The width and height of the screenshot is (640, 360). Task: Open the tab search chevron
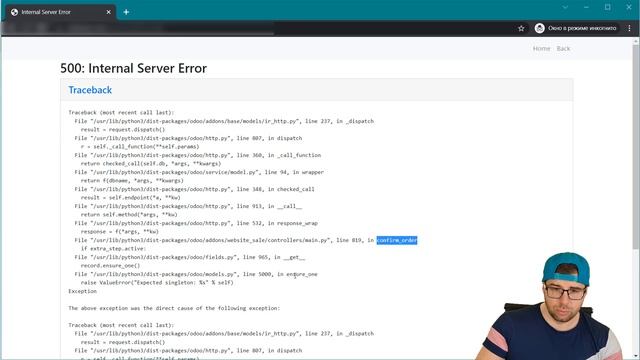point(565,7)
